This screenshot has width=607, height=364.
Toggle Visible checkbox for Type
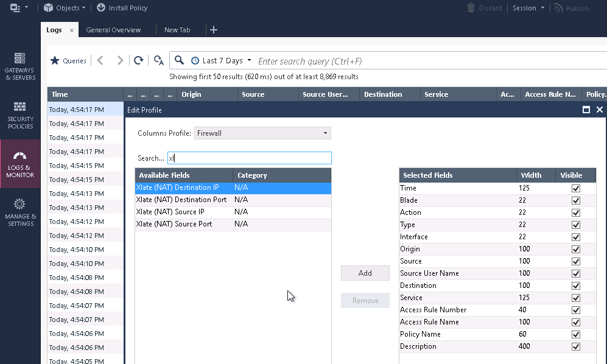(x=576, y=225)
